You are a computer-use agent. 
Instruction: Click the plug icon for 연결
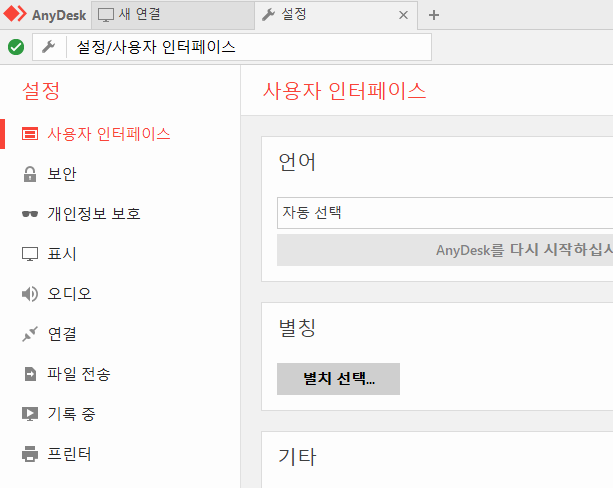point(30,334)
